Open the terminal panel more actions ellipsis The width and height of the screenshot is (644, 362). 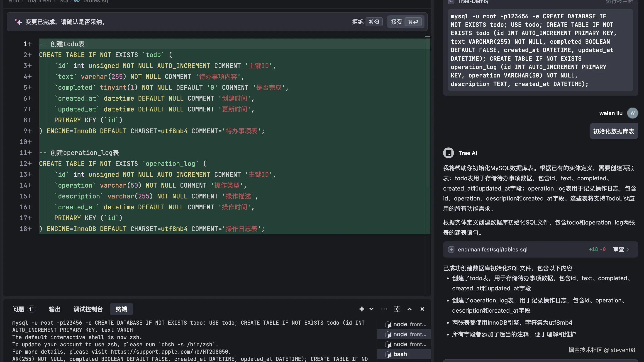pos(384,309)
